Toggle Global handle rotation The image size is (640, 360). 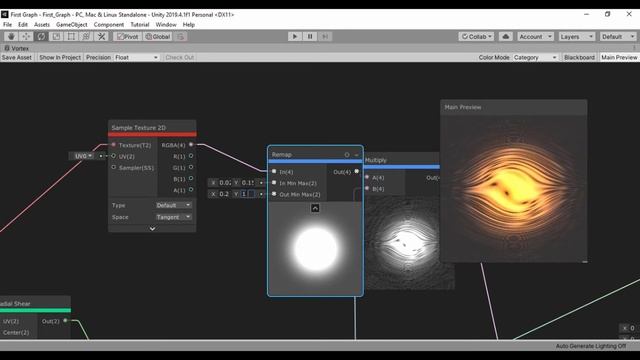(x=158, y=36)
